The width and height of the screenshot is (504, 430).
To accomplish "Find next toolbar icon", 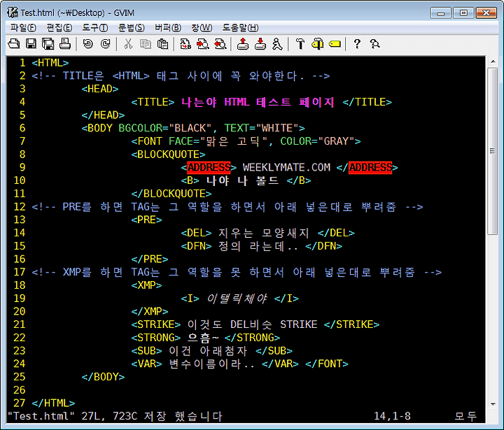I will click(203, 43).
